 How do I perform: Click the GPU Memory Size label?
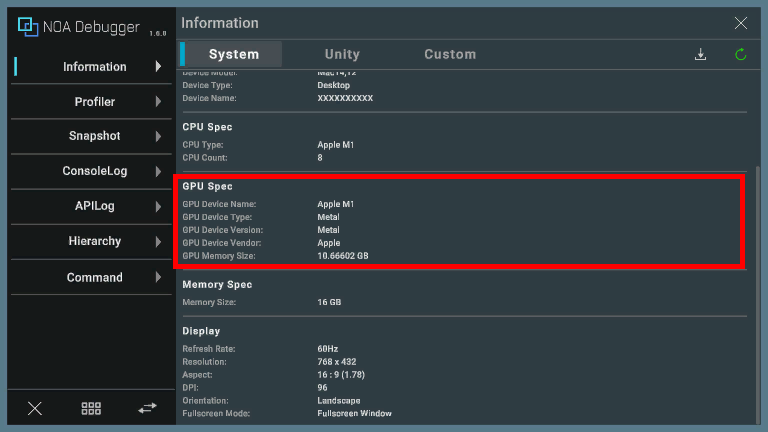point(218,256)
